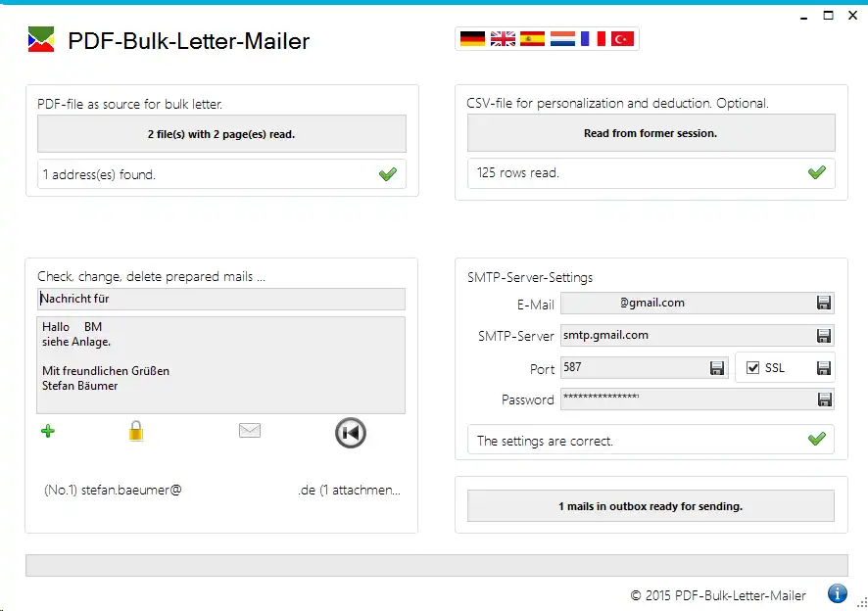
Task: Click '125 rows read.' status text
Action: (518, 172)
